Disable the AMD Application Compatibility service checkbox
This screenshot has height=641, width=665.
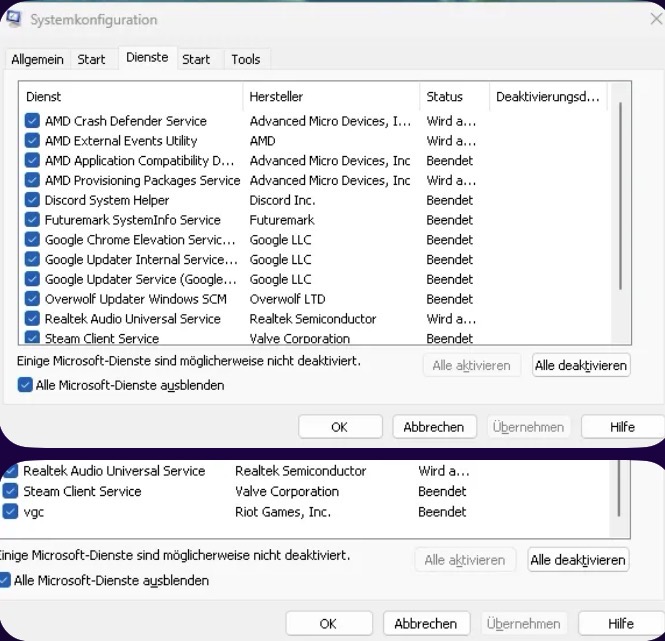(32, 160)
